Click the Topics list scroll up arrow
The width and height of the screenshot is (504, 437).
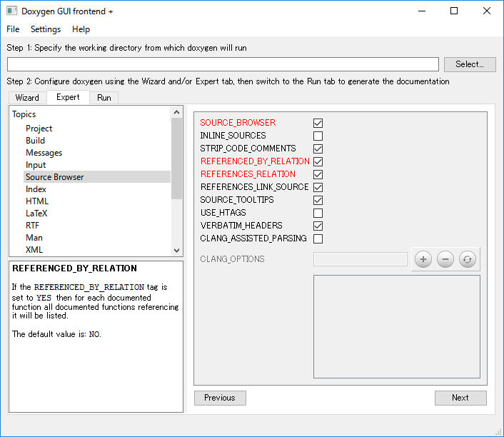pyautogui.click(x=176, y=112)
